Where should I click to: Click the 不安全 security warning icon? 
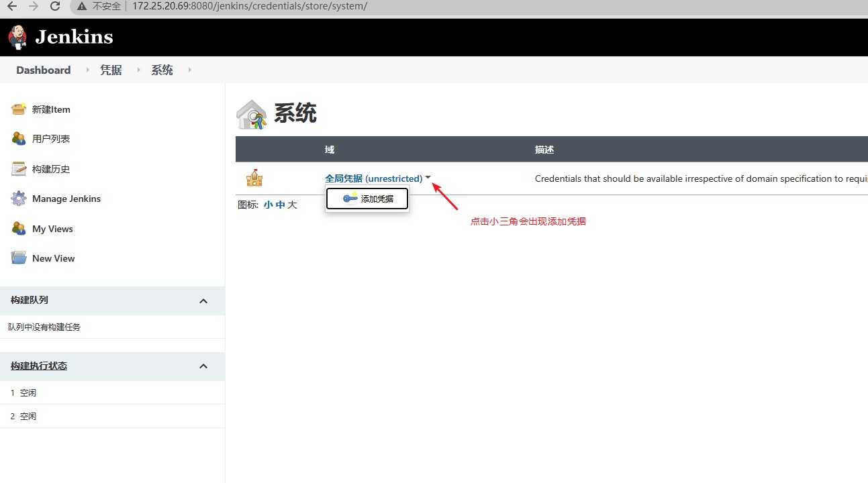point(82,7)
